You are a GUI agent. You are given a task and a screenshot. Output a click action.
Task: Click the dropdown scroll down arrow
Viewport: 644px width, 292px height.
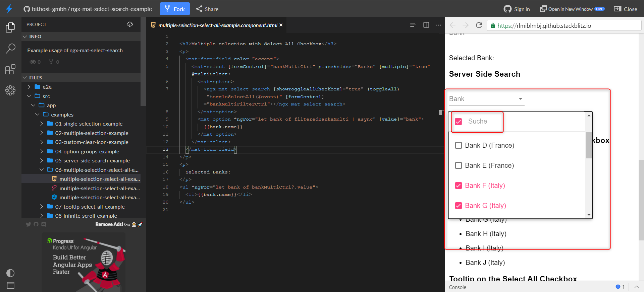pos(589,215)
